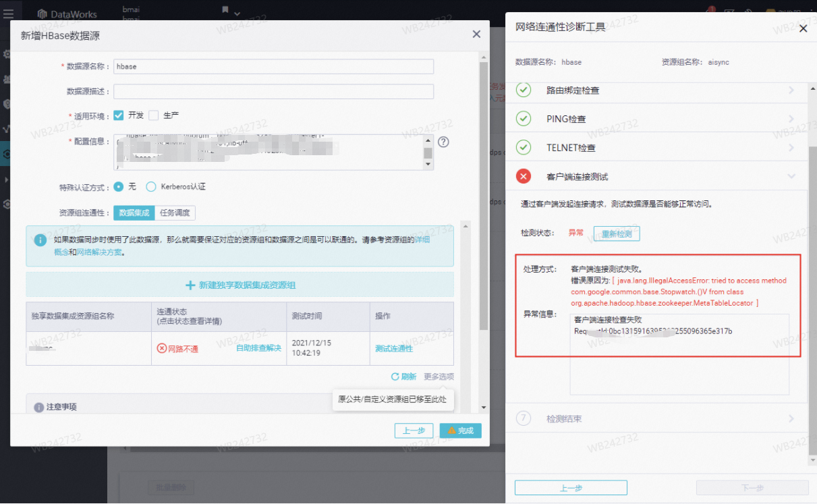The image size is (817, 504).
Task: Open the 网络解决方案 link
Action: tap(99, 252)
